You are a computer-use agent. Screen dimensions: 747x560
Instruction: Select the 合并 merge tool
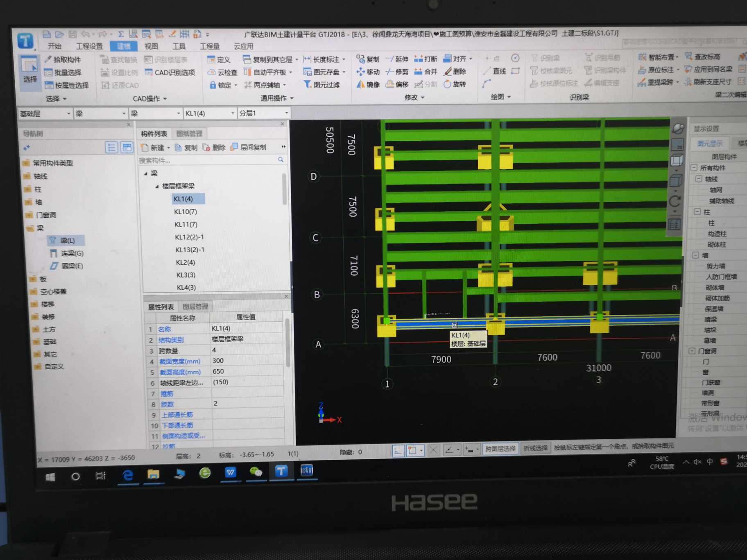[x=426, y=72]
